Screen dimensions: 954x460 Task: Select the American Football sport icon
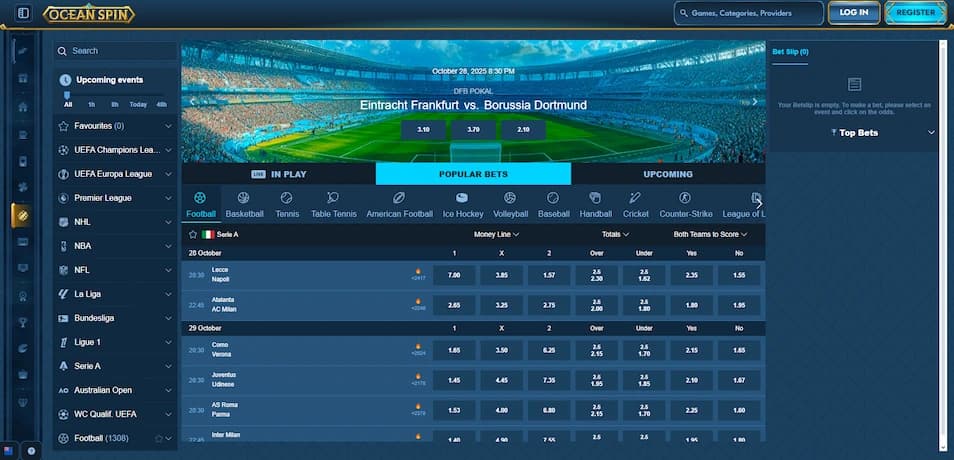(x=399, y=198)
